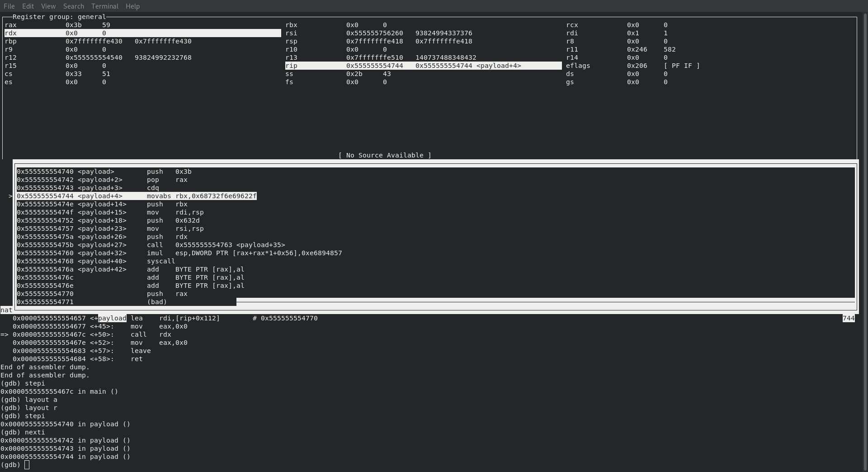The height and width of the screenshot is (472, 868).
Task: Click the No Source Available label
Action: click(385, 155)
